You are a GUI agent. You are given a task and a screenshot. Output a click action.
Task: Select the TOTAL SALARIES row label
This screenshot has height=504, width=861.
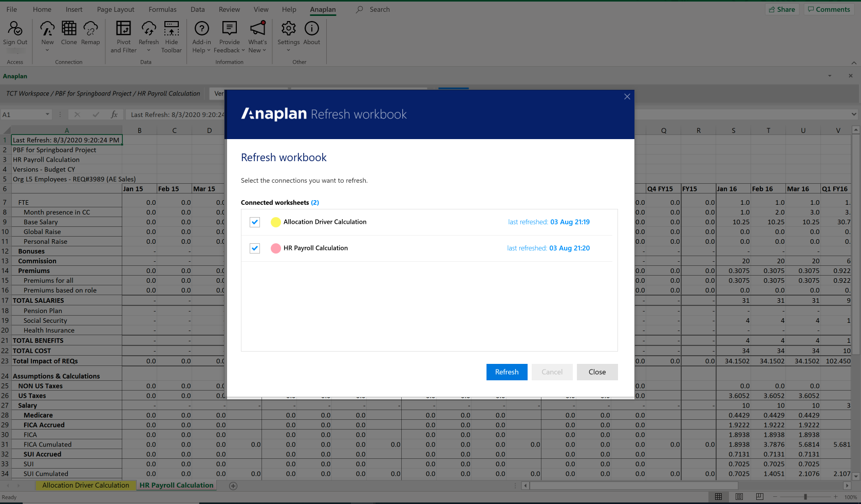pos(39,301)
